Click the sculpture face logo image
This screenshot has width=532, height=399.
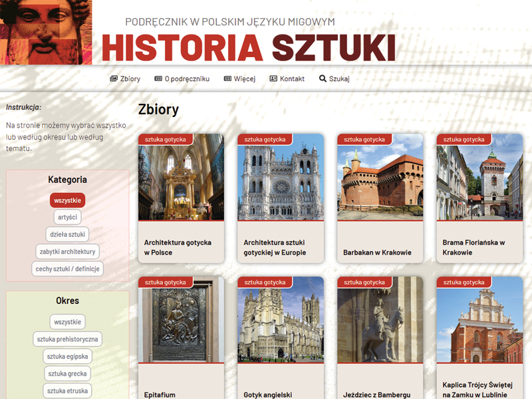click(x=46, y=32)
